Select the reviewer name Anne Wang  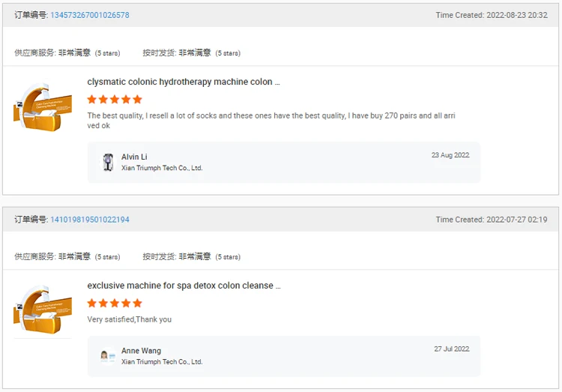coord(141,351)
